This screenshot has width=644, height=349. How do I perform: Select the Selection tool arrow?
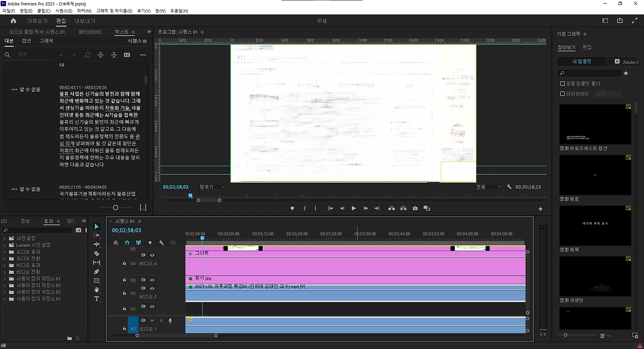pos(97,227)
